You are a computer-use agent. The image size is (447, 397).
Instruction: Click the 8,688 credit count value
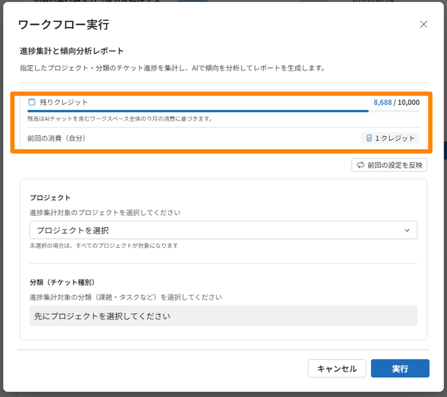tap(382, 102)
